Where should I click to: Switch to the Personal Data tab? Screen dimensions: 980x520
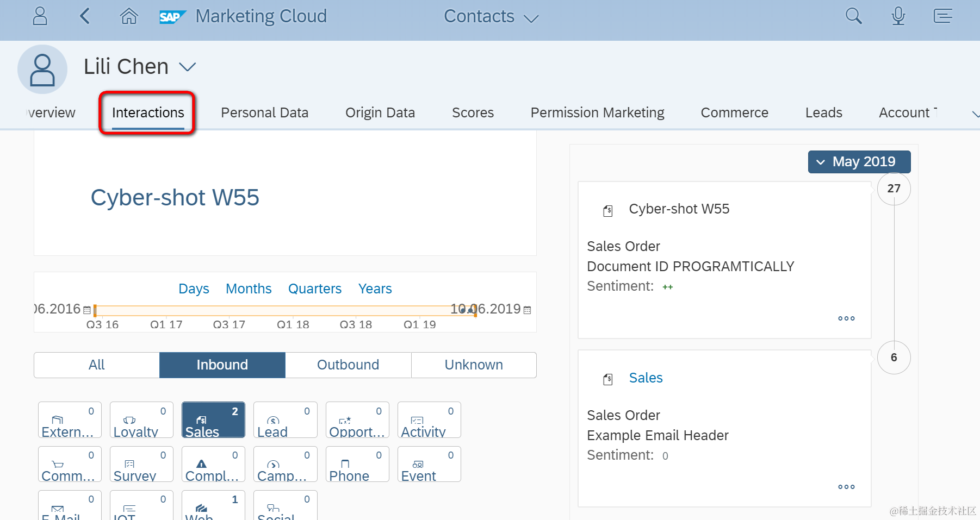(265, 112)
